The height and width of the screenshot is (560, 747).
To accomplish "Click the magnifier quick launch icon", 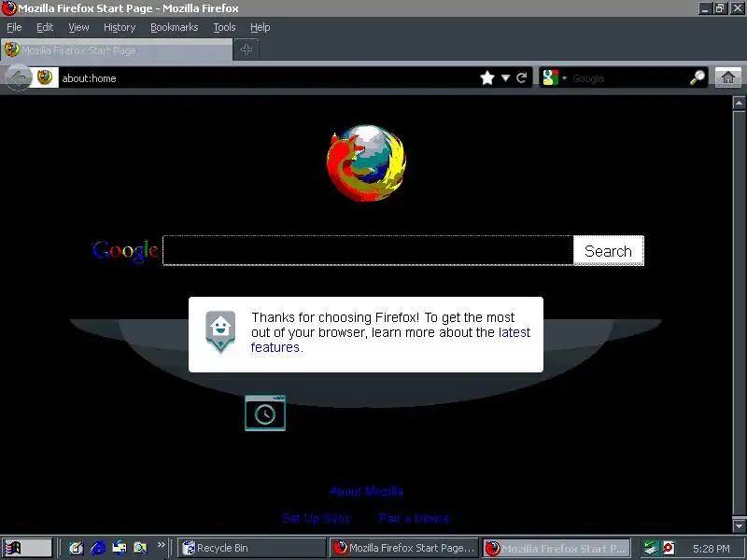I will 141,548.
